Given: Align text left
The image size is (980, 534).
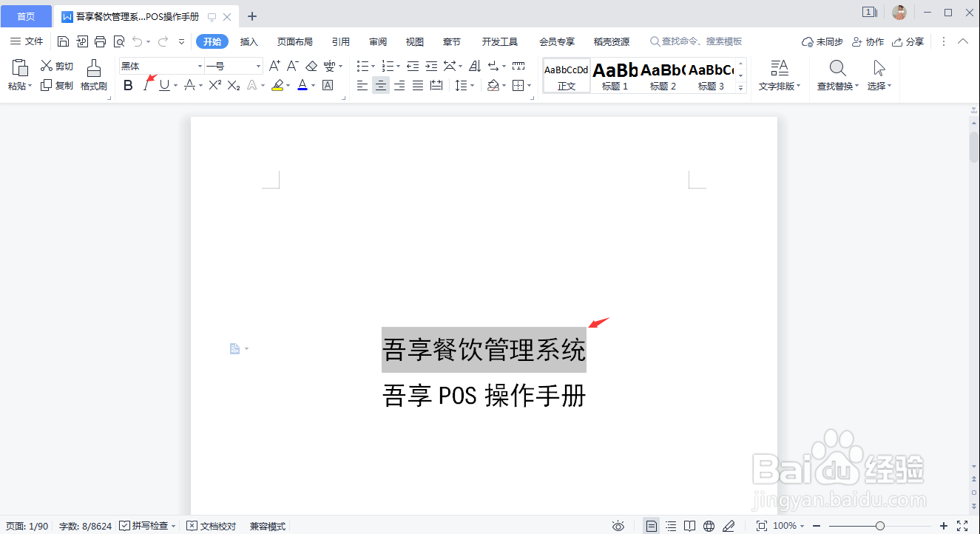Looking at the screenshot, I should point(362,86).
